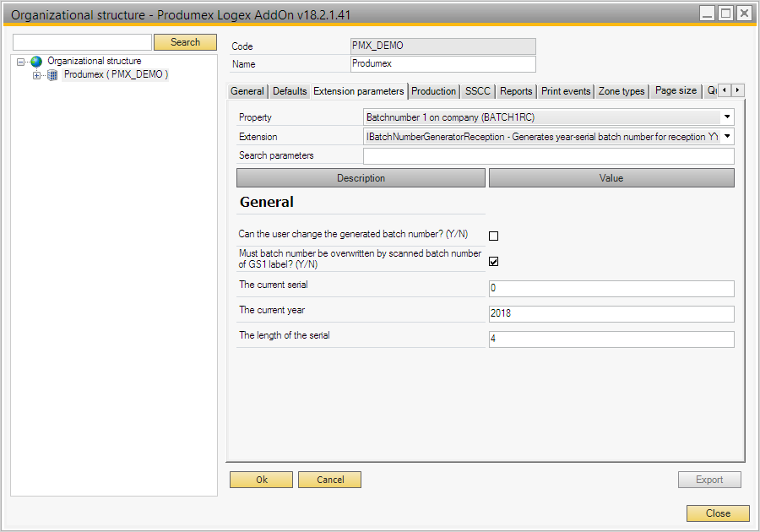Click the building icon beside Produmex
The width and height of the screenshot is (760, 532).
point(52,75)
